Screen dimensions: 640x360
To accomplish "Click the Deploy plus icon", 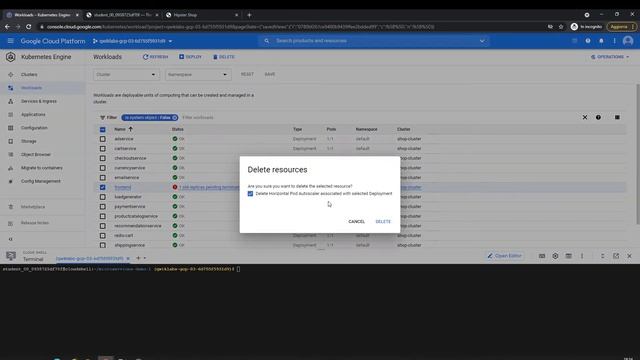I will [x=182, y=57].
